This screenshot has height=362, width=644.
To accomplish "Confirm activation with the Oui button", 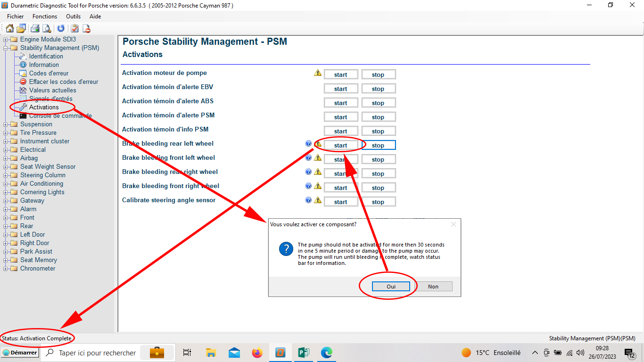I will pyautogui.click(x=391, y=287).
